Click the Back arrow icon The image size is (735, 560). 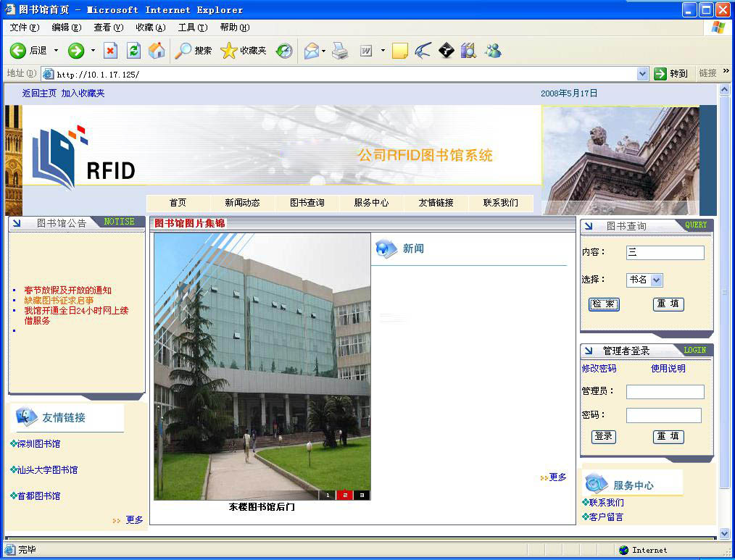click(x=18, y=51)
